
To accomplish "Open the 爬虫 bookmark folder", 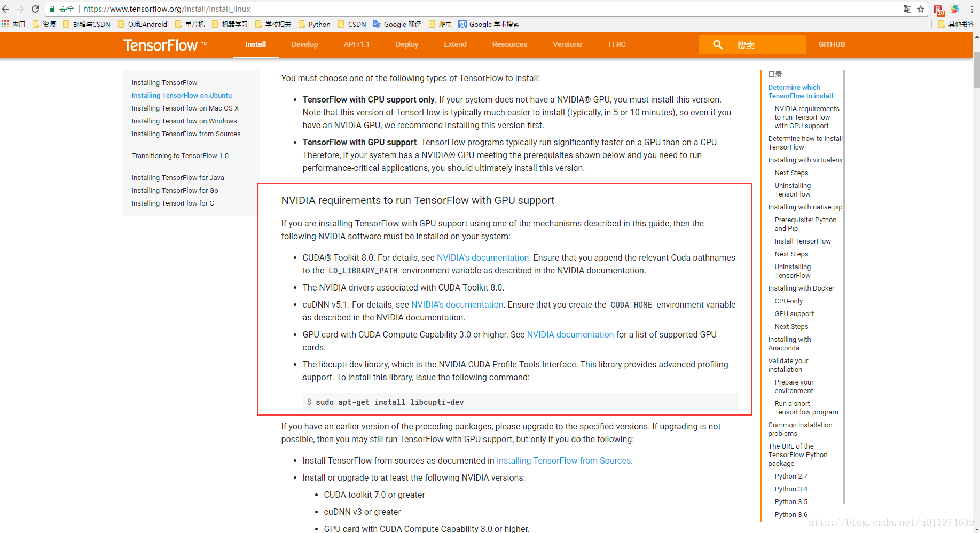I will tap(441, 24).
